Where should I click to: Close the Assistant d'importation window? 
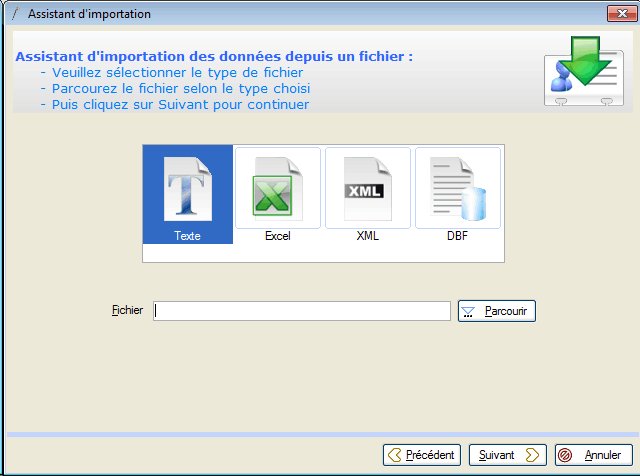click(x=622, y=13)
